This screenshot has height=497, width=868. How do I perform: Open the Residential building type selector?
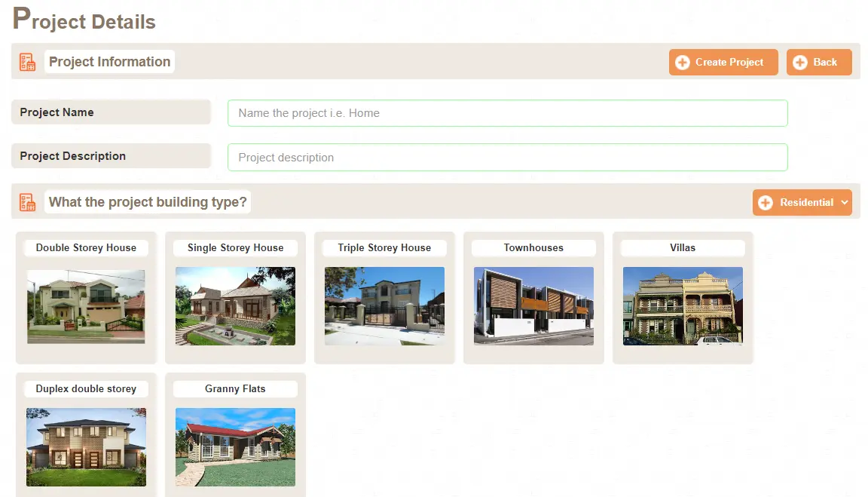point(802,203)
